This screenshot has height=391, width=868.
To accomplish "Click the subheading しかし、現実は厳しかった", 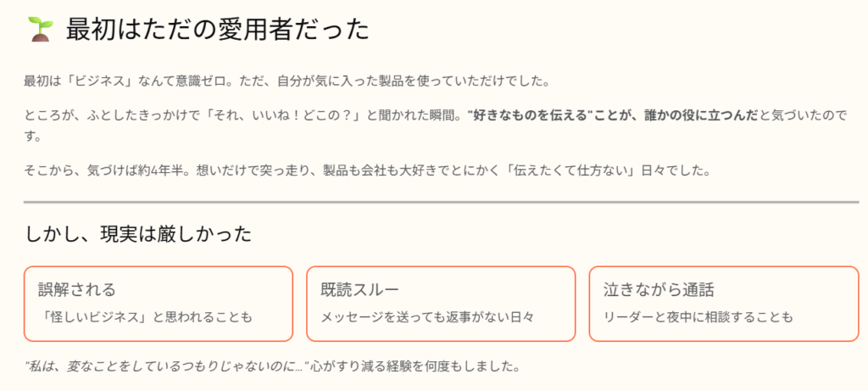I will (x=138, y=233).
